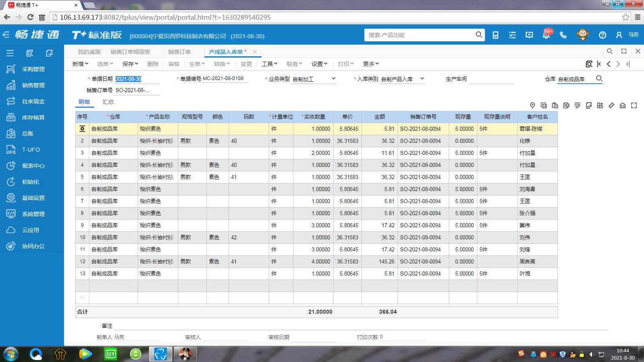Open 初始化 in the sidebar
Image resolution: width=644 pixels, height=362 pixels.
click(31, 182)
